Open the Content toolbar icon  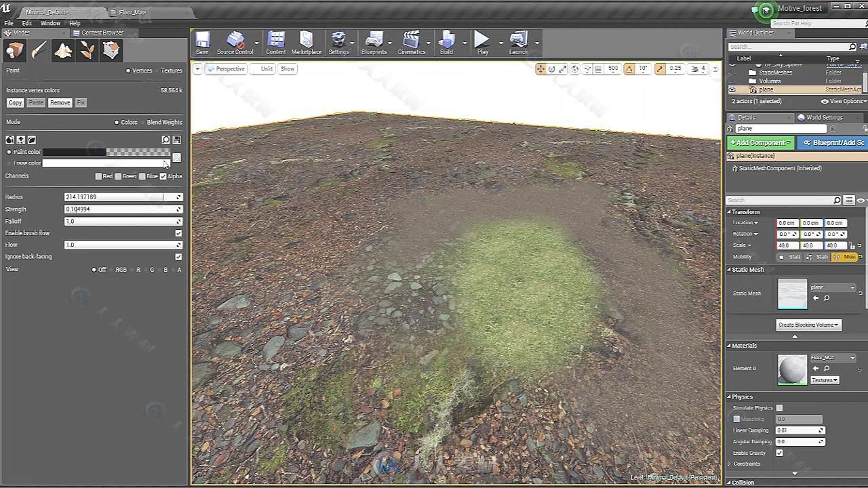pos(276,43)
